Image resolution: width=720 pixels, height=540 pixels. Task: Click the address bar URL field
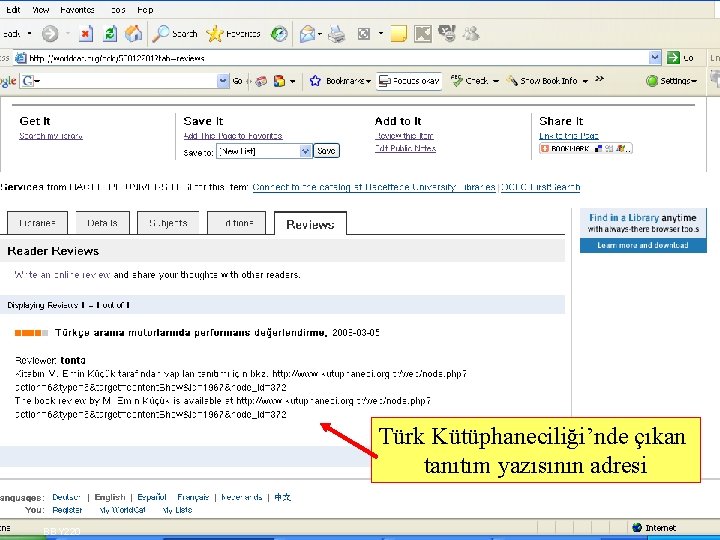[338, 58]
